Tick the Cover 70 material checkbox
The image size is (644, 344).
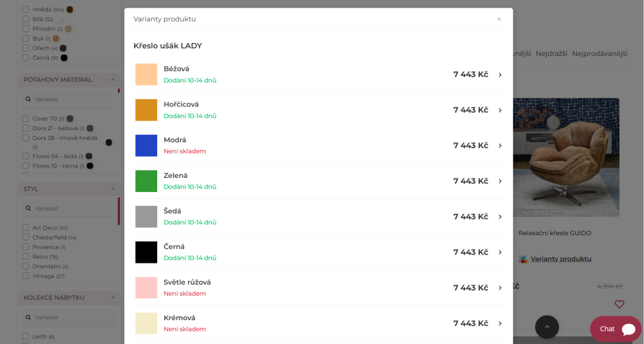point(26,119)
